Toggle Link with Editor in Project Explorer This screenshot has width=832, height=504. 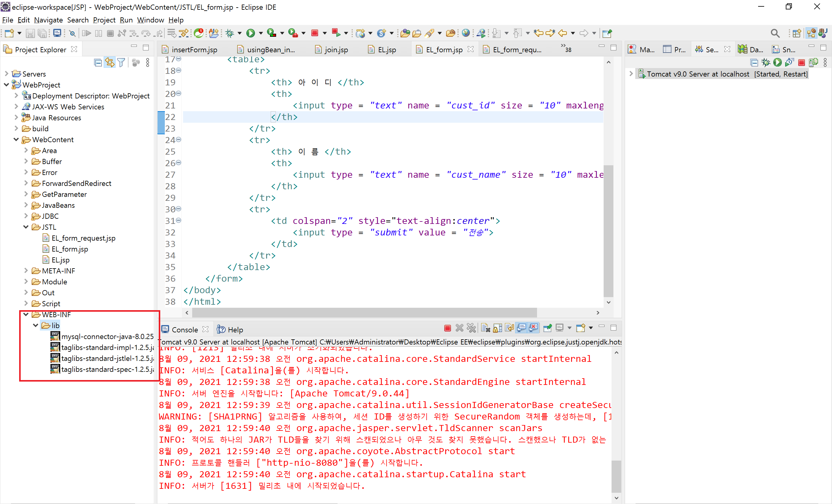(x=110, y=62)
